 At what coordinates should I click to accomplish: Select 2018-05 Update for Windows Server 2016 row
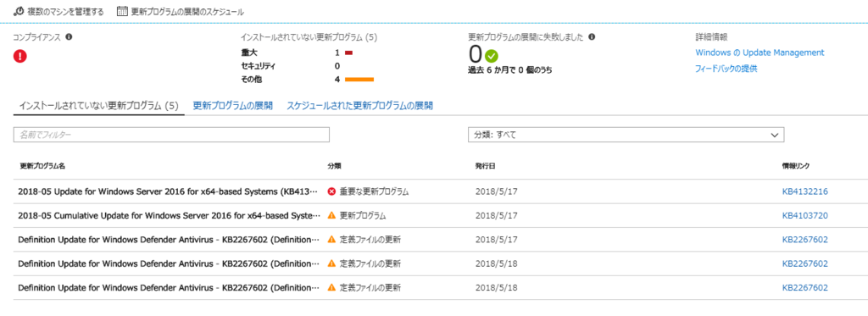[440, 191]
